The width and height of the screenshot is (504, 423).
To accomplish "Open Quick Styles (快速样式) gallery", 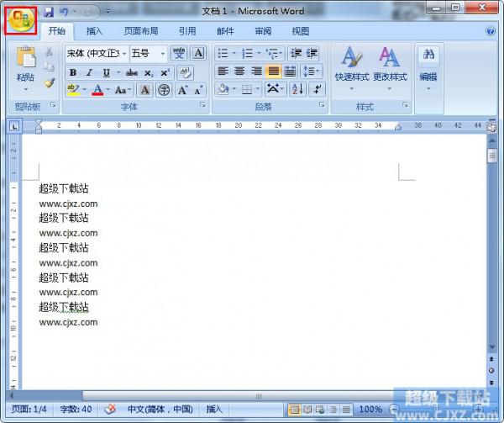I will click(352, 68).
